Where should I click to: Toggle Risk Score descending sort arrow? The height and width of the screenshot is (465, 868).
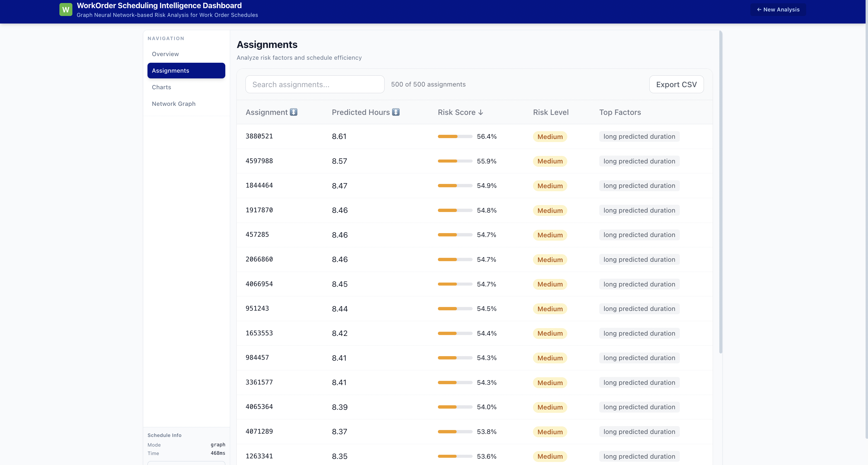coord(481,112)
